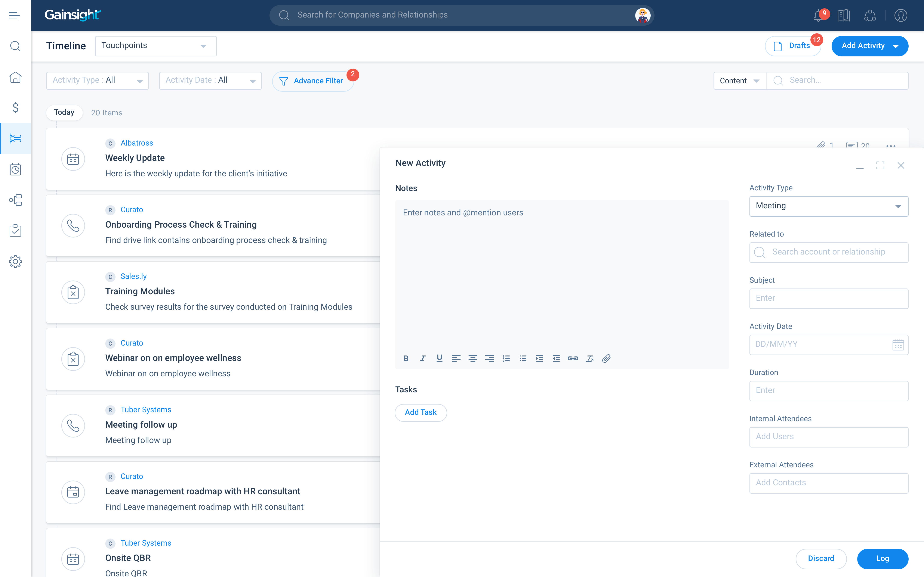924x577 pixels.
Task: Click the dollar sign sidebar icon
Action: [15, 108]
